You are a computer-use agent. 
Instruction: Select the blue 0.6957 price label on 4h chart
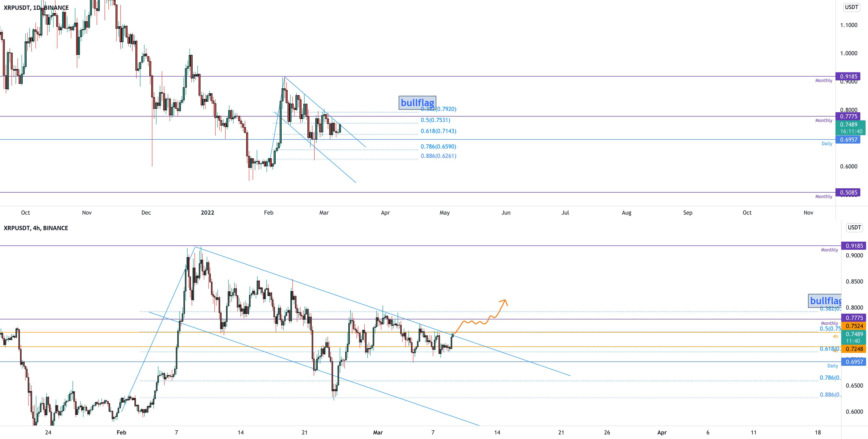(x=853, y=362)
